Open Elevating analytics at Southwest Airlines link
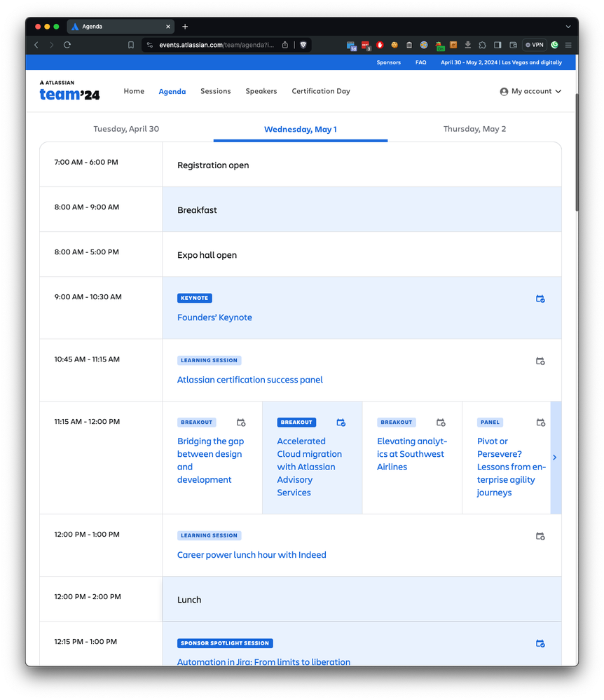This screenshot has height=700, width=604. point(412,454)
